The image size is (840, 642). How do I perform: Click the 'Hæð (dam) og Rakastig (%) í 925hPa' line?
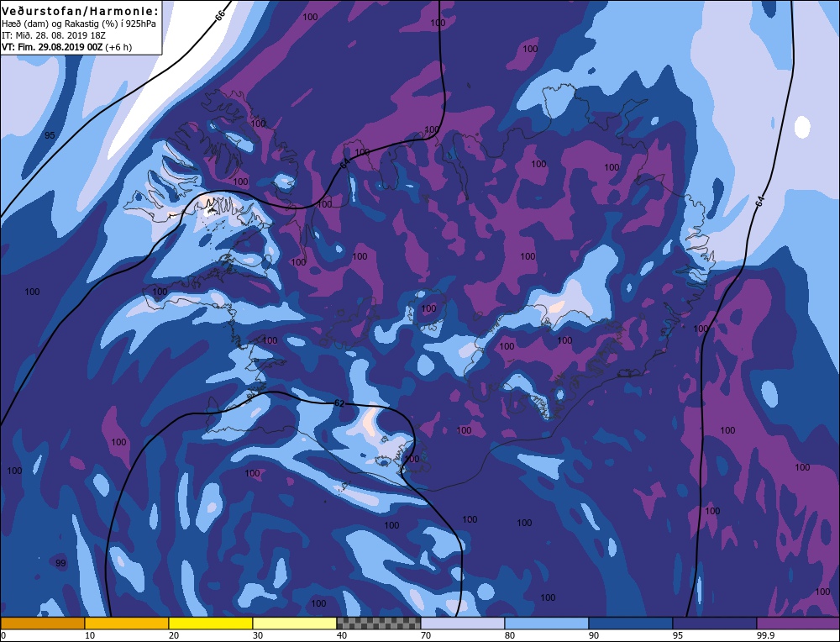pos(79,24)
